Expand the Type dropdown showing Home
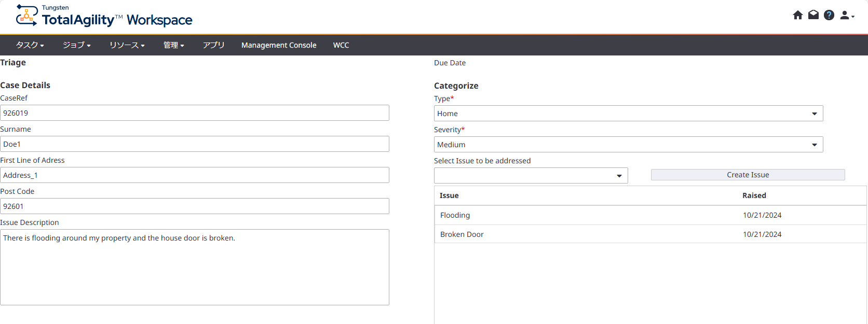The image size is (868, 324). coord(628,114)
